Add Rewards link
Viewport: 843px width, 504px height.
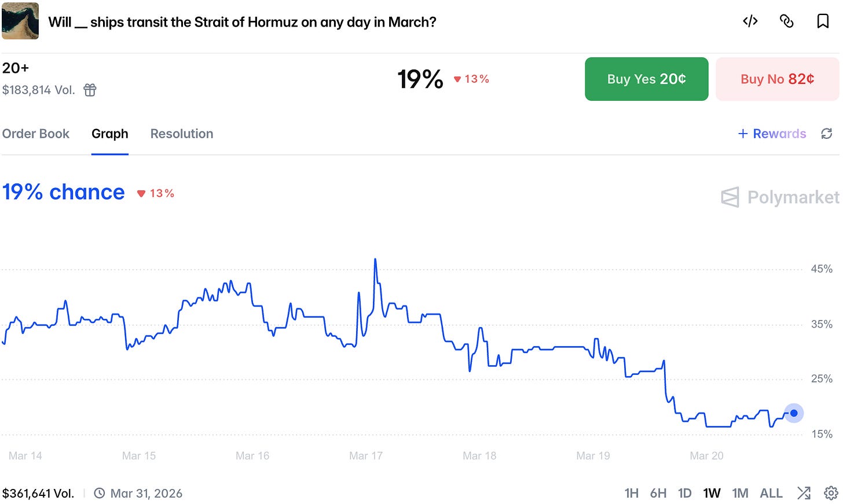pos(772,134)
